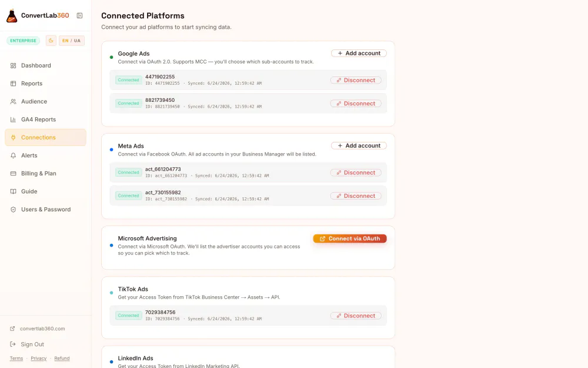Select account name 4471902255
Viewport: 588px width, 368px height.
pyautogui.click(x=160, y=77)
